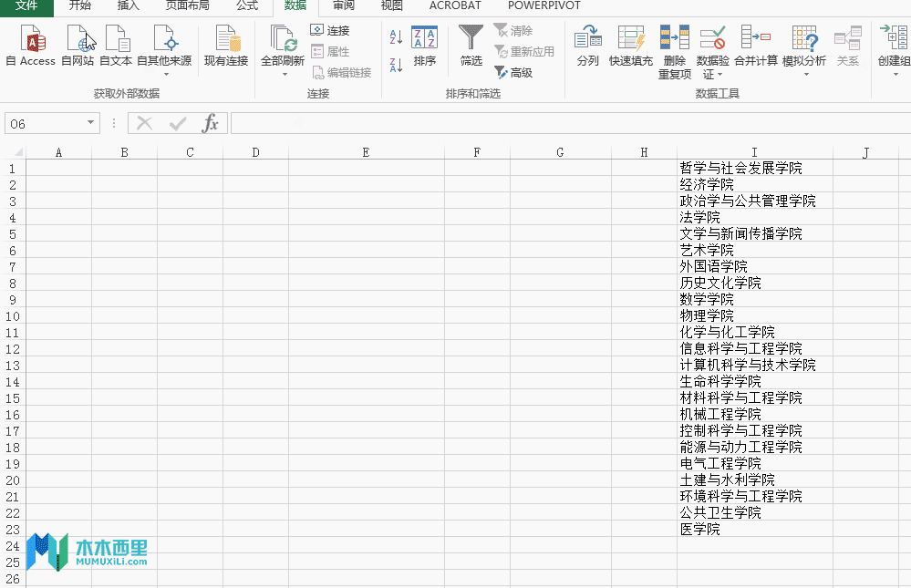This screenshot has width=911, height=588.
Task: Click the 关系 relationships icon
Action: [848, 38]
